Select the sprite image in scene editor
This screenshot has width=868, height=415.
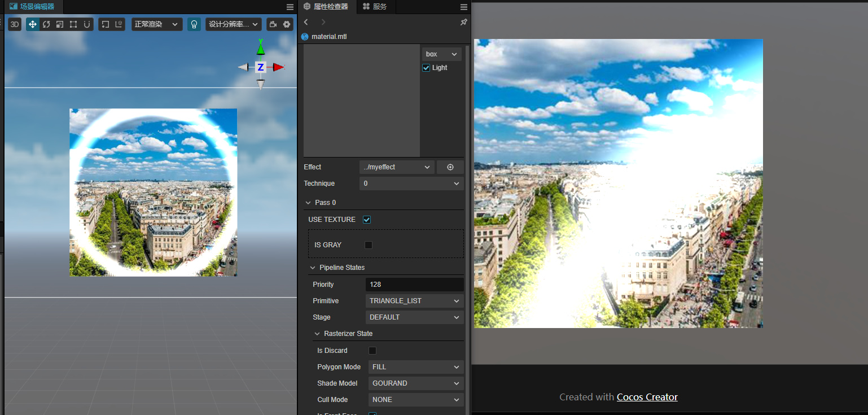pyautogui.click(x=153, y=192)
